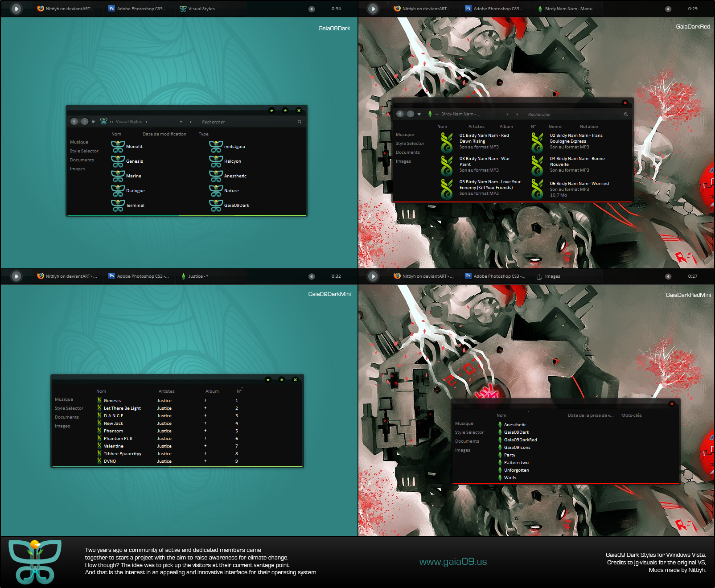
Task: Click the search magnifier in the Birdy Nam Nam window
Action: pyautogui.click(x=626, y=114)
